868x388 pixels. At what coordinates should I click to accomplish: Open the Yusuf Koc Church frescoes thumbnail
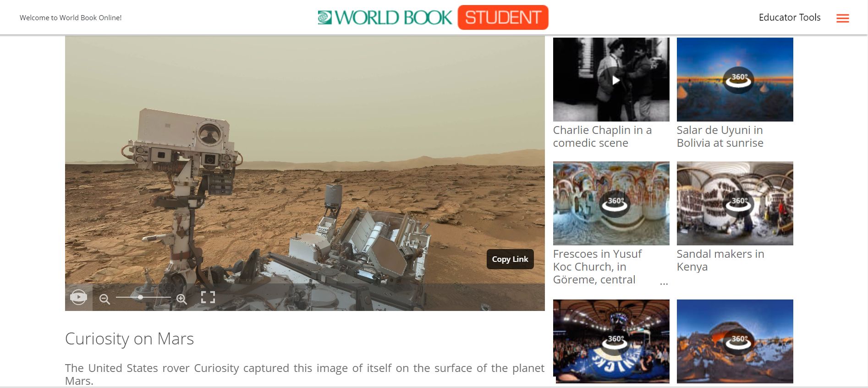coord(611,203)
